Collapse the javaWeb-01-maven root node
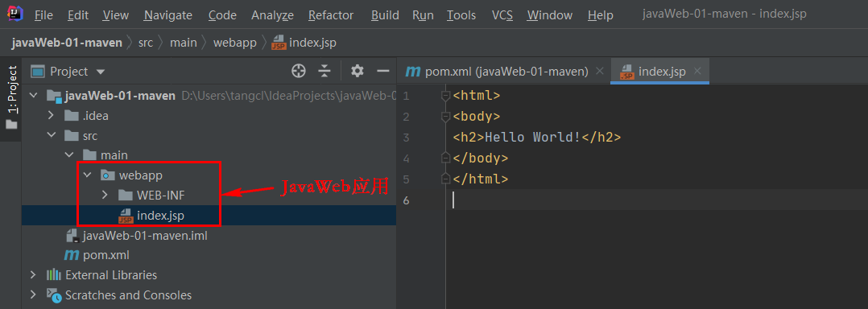Viewport: 868px width, 309px height. pos(34,96)
